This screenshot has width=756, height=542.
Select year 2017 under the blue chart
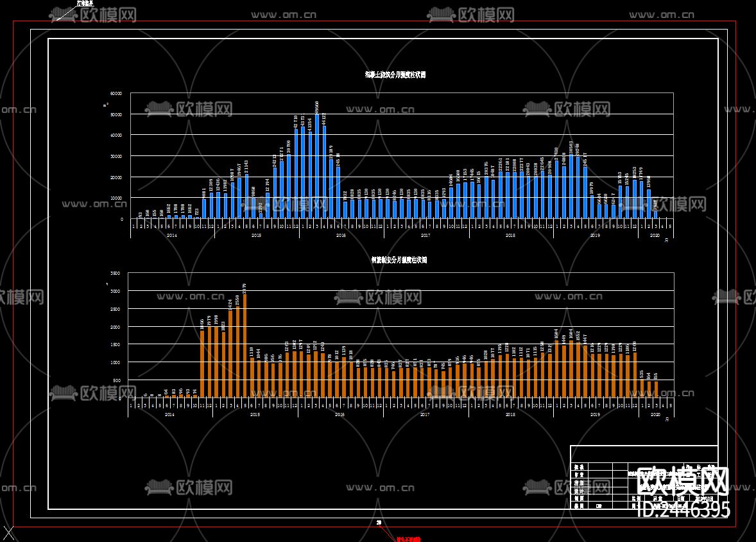click(425, 236)
